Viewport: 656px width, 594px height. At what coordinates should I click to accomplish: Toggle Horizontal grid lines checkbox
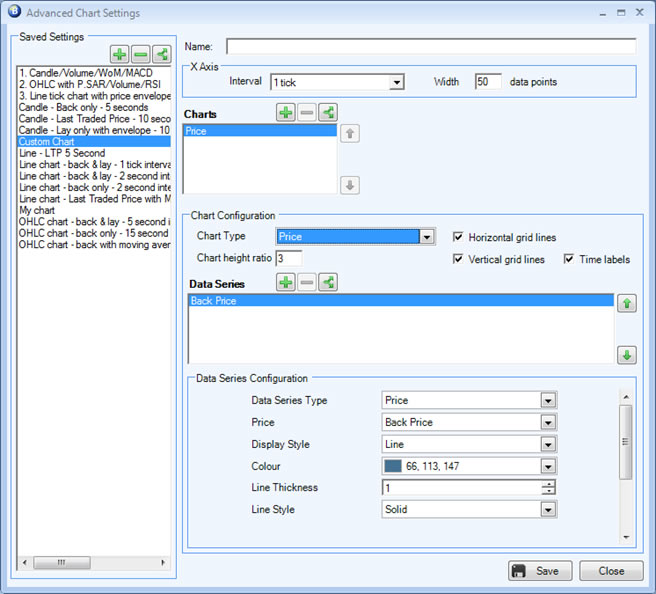pyautogui.click(x=459, y=238)
